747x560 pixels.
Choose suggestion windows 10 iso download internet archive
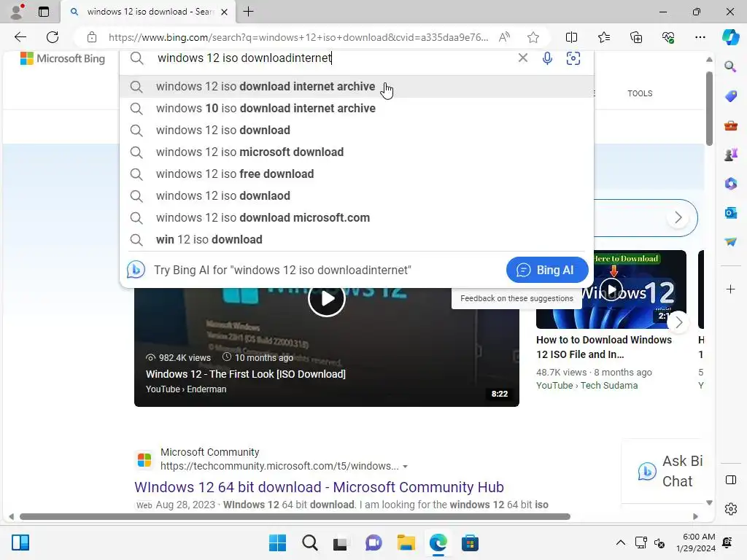click(x=356, y=108)
